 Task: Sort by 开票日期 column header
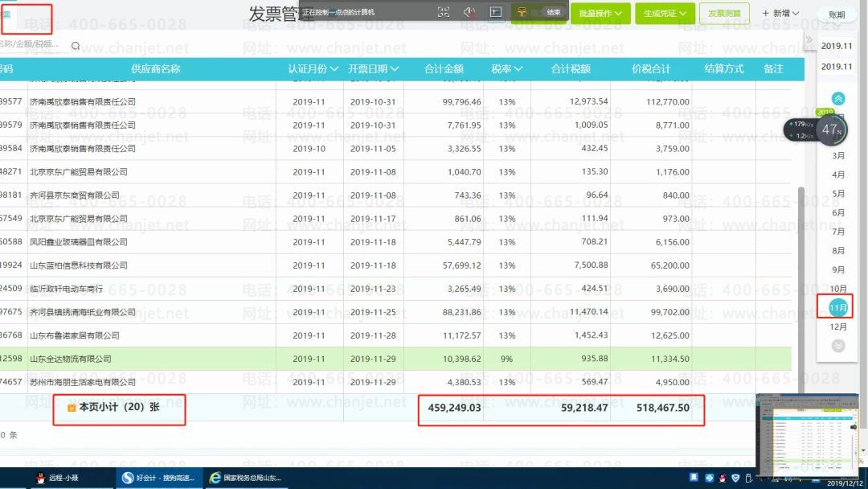373,68
